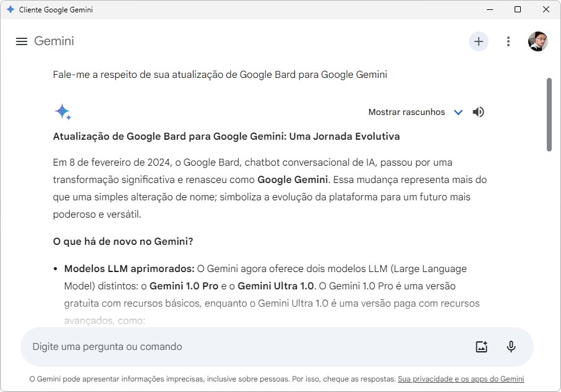This screenshot has height=392, width=561.
Task: Close the Cliente Google Gemini window
Action: [x=546, y=10]
